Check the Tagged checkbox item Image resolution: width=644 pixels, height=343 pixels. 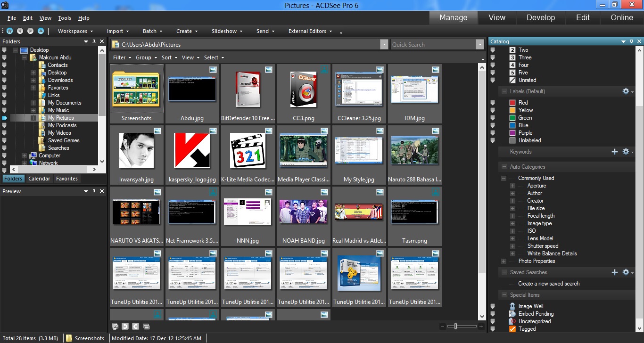(512, 329)
